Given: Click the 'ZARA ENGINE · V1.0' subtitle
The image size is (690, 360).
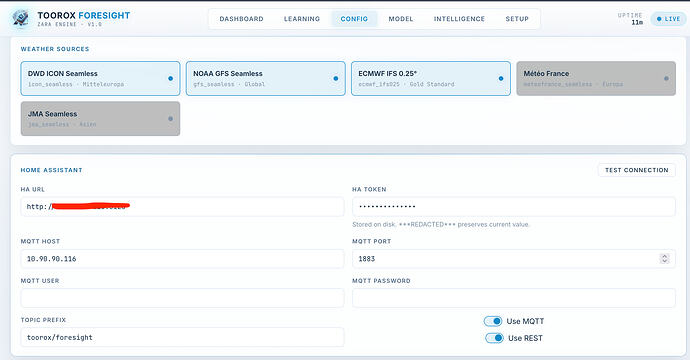Looking at the screenshot, I should tap(70, 25).
